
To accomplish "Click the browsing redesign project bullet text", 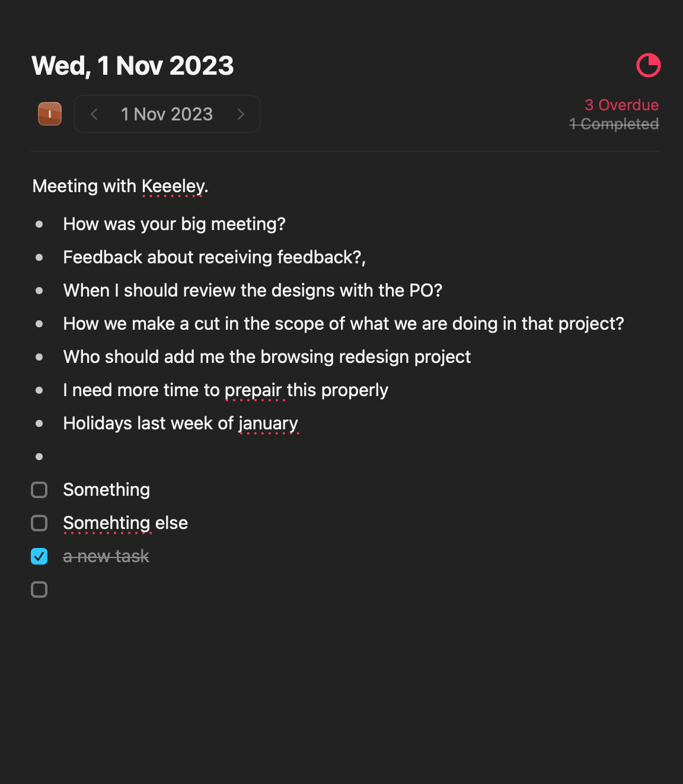I will [267, 357].
